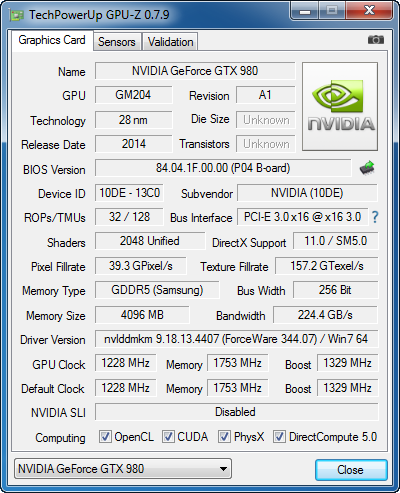Click the NVIDIA SLI Disabled field
Viewport: 400px width, 493px height.
click(x=236, y=412)
